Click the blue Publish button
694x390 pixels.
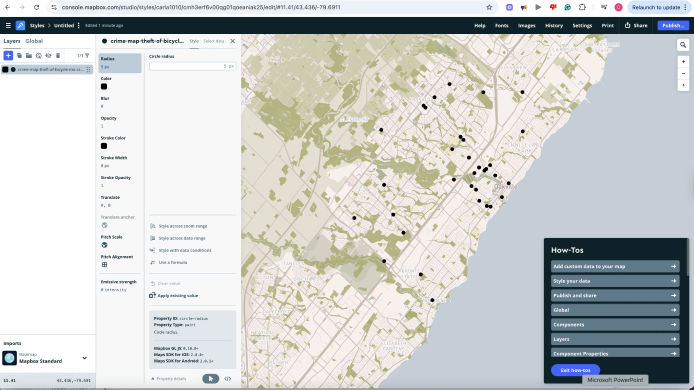(x=673, y=26)
